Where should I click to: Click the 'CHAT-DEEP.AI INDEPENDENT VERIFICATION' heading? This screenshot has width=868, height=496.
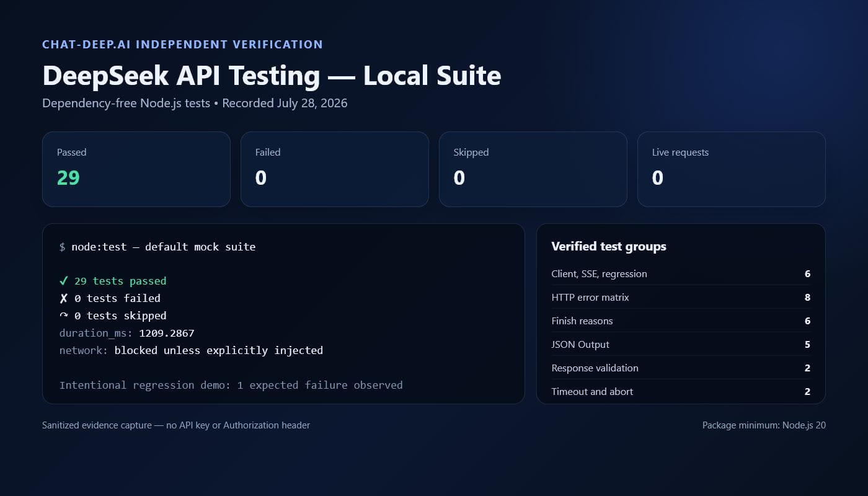[182, 45]
